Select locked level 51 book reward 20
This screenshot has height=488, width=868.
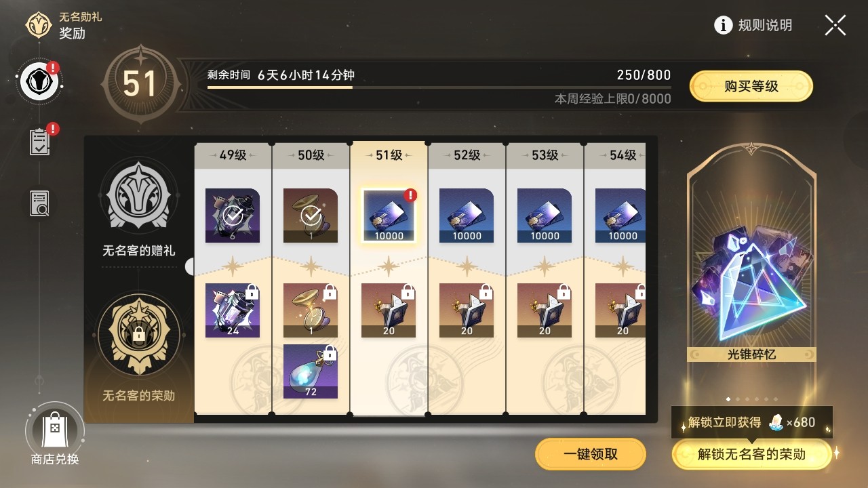point(389,310)
